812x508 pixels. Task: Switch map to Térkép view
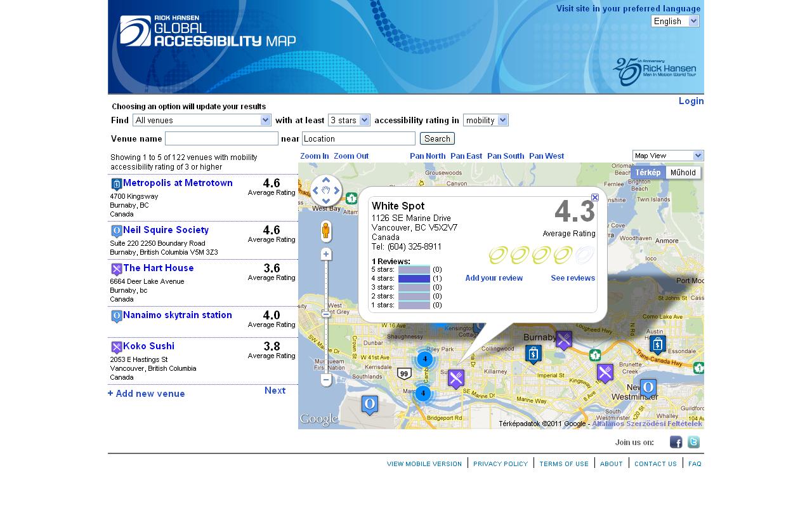point(648,173)
